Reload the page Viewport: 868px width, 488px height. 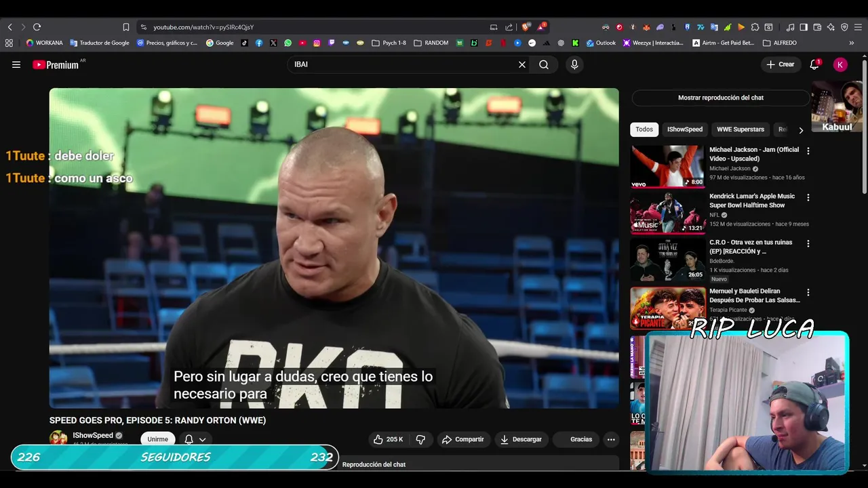pyautogui.click(x=37, y=27)
